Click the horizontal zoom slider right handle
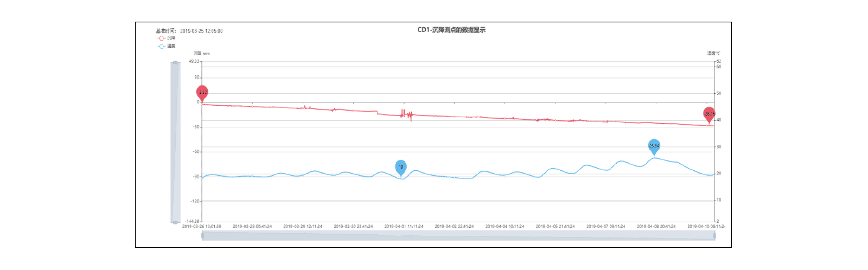This screenshot has width=868, height=270. tap(714, 235)
